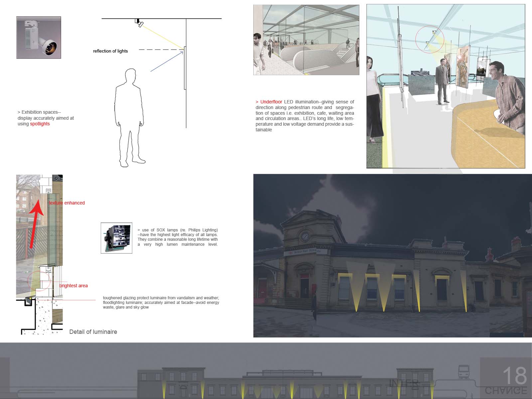The image size is (532, 399).
Task: Click the clock on the station facade
Action: click(305, 237)
